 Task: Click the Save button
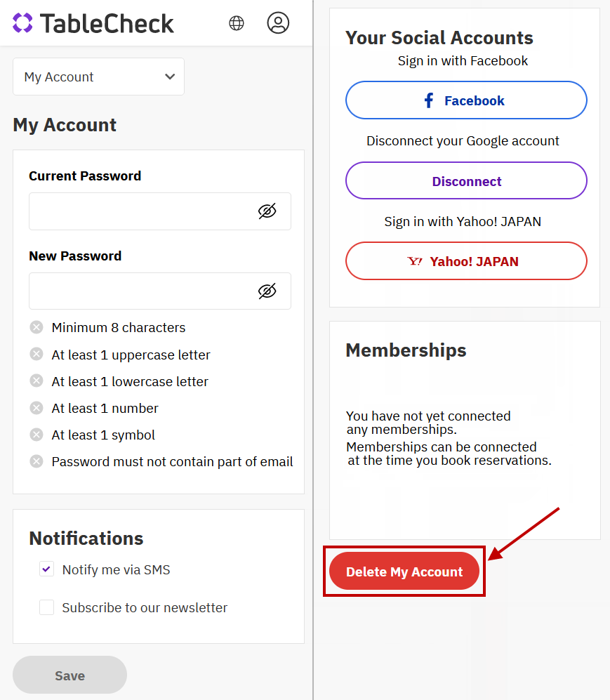(x=69, y=675)
